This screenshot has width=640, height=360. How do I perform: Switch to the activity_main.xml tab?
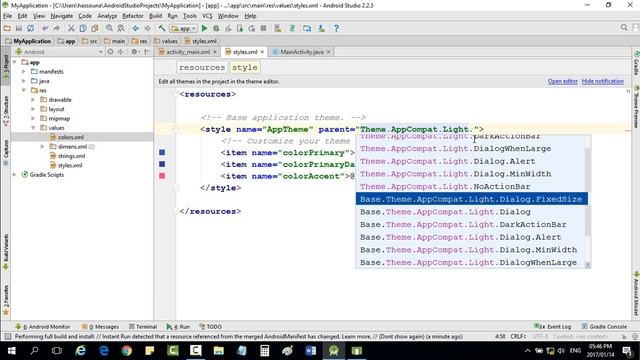188,52
